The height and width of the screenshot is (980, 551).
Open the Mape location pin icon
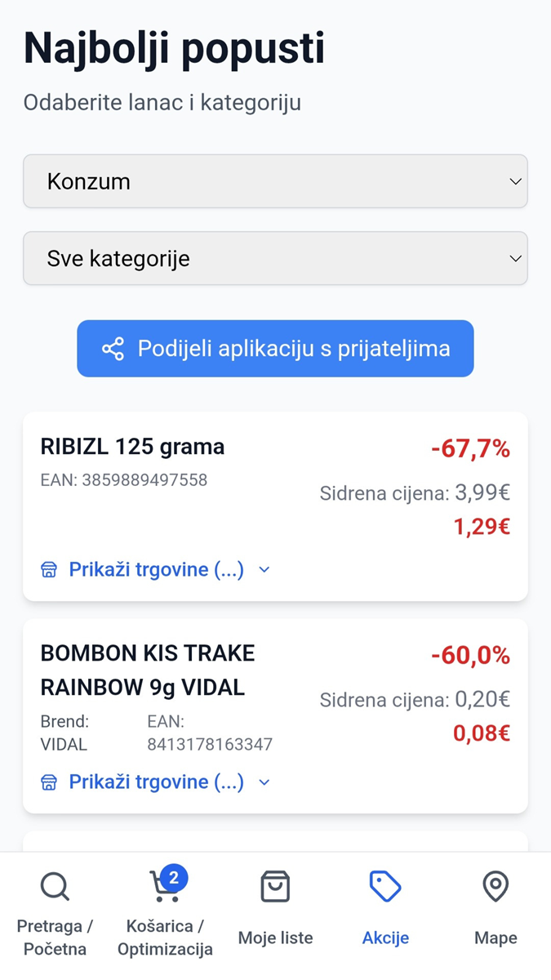[x=495, y=886]
